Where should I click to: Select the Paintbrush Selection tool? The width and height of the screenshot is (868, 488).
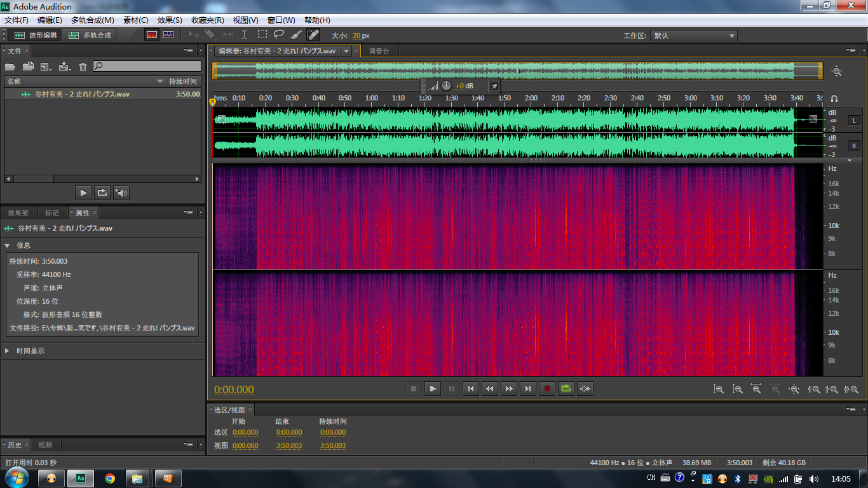[x=296, y=35]
